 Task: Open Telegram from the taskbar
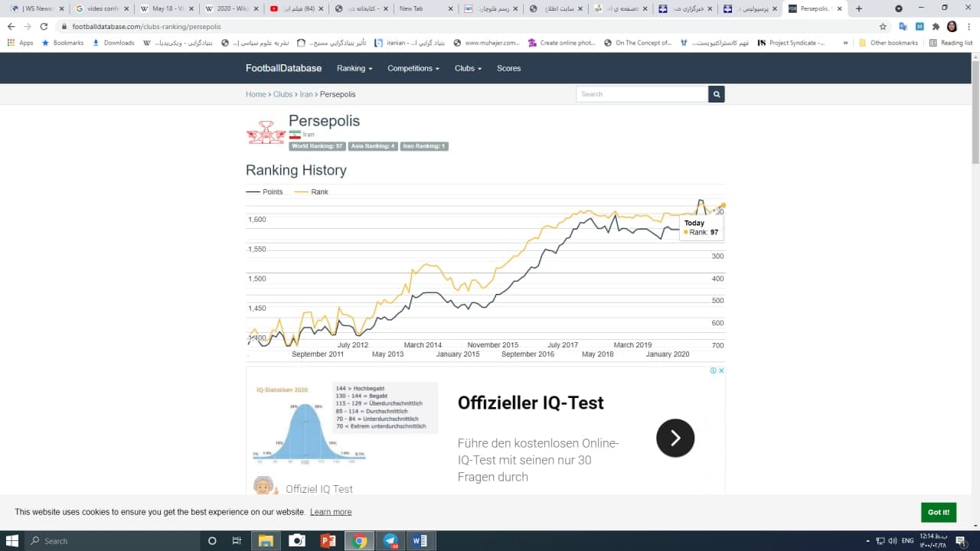pyautogui.click(x=390, y=541)
